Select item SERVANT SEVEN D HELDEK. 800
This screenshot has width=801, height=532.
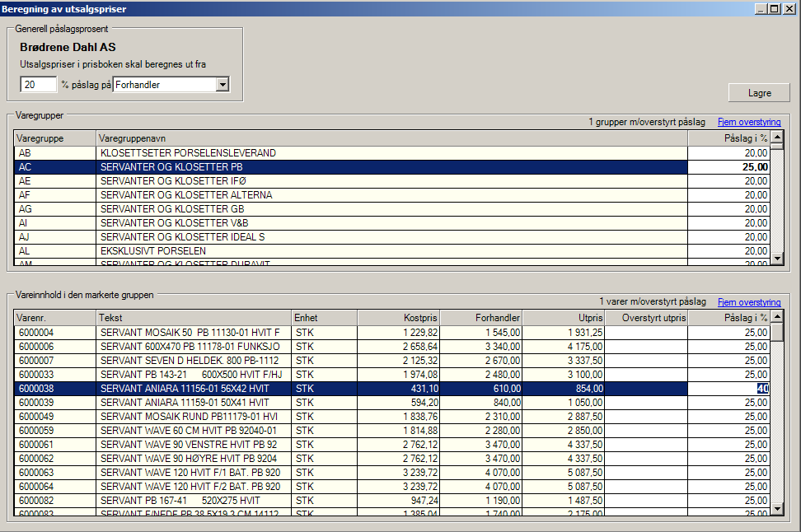point(391,361)
